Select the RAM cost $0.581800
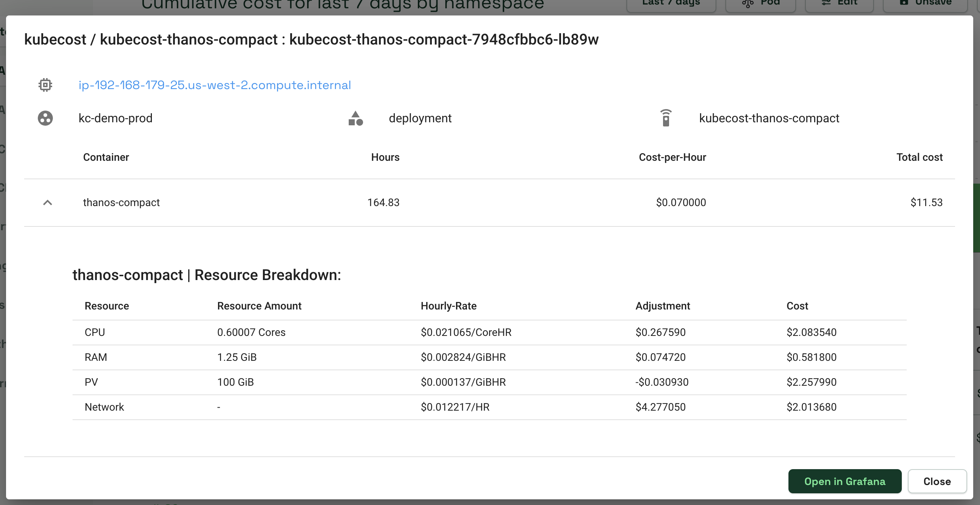Image resolution: width=980 pixels, height=505 pixels. click(x=812, y=357)
